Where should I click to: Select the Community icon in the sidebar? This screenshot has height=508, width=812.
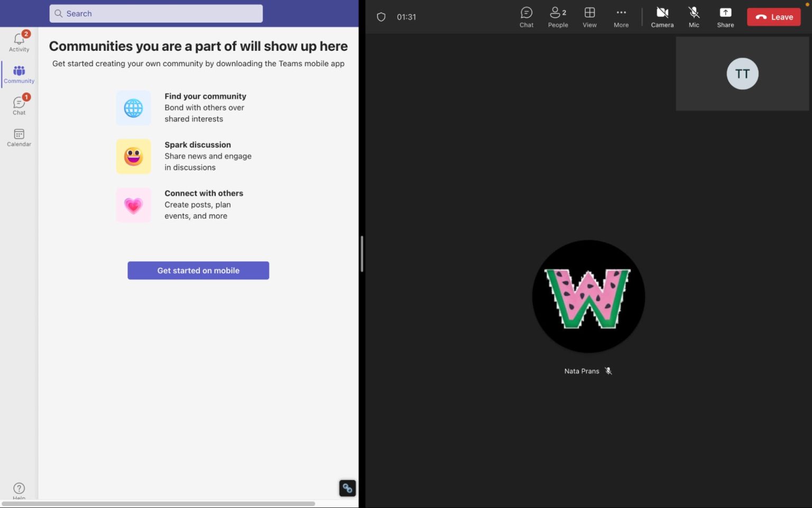(19, 73)
